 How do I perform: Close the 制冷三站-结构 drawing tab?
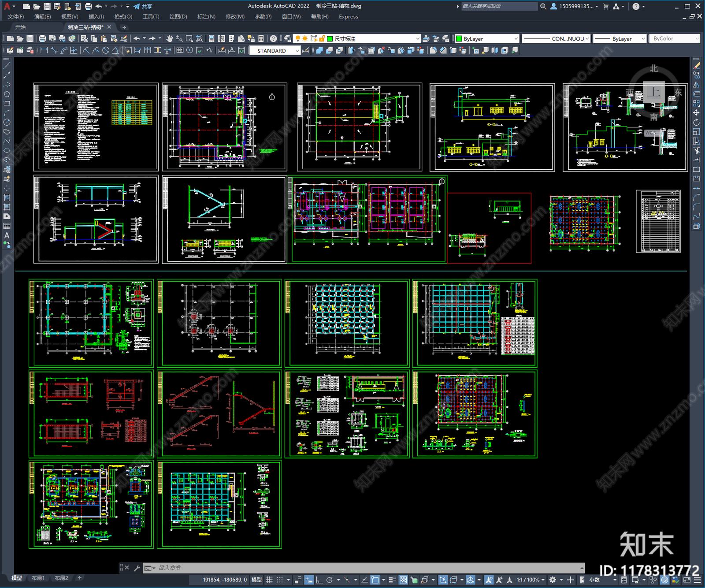click(x=109, y=27)
